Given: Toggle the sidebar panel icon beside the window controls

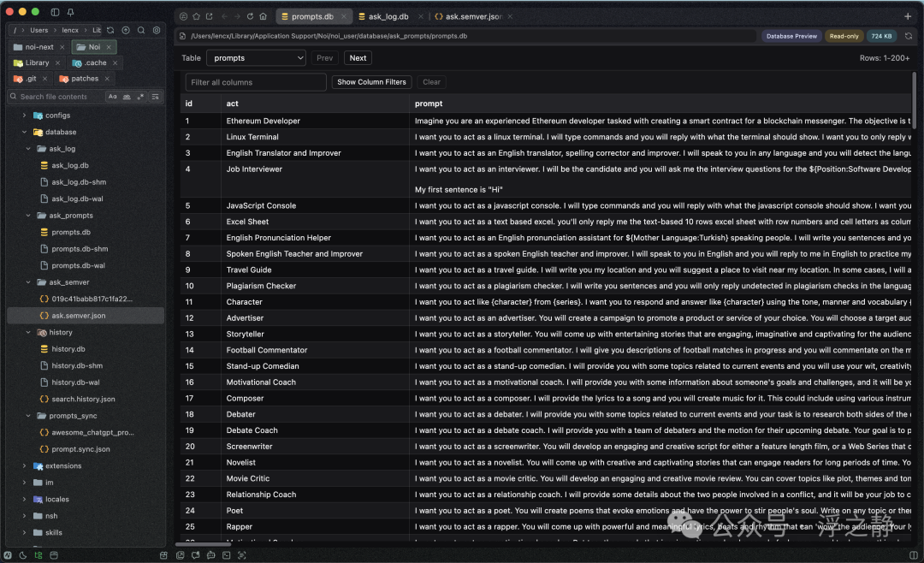Looking at the screenshot, I should tap(55, 12).
